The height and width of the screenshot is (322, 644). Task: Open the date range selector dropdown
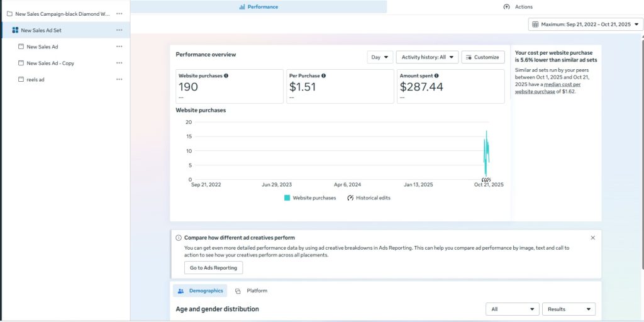coord(586,25)
